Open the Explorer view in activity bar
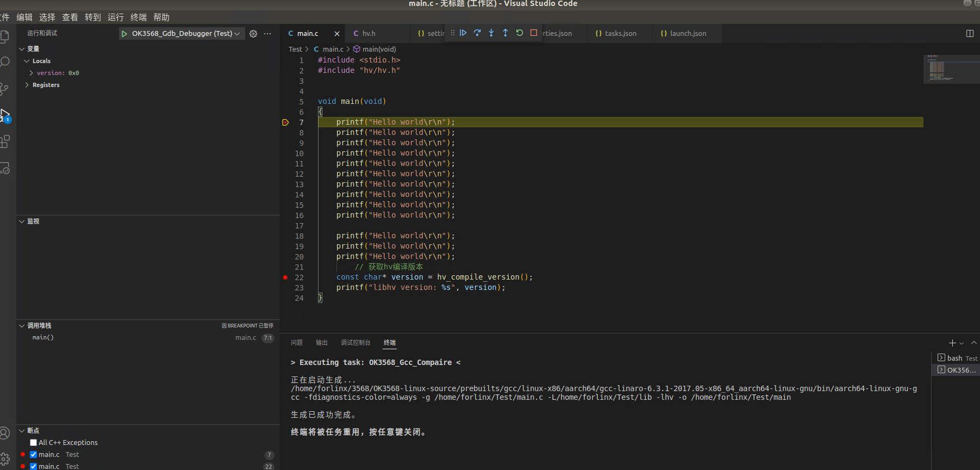 (4, 36)
